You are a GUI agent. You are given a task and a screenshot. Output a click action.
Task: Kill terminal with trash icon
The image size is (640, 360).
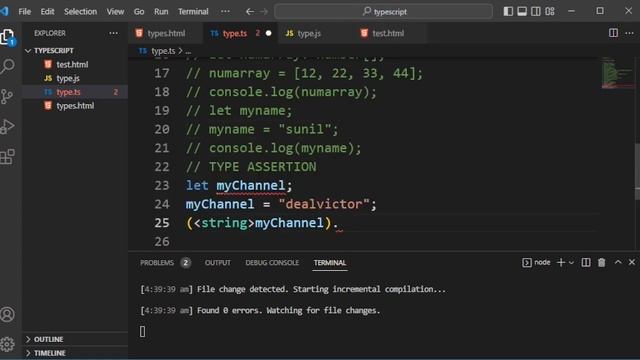(602, 262)
